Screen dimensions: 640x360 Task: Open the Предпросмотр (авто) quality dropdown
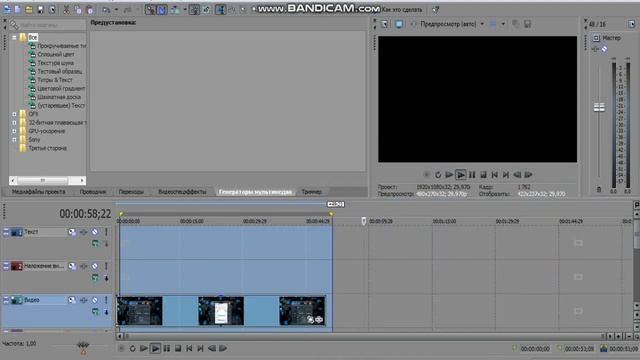point(482,24)
